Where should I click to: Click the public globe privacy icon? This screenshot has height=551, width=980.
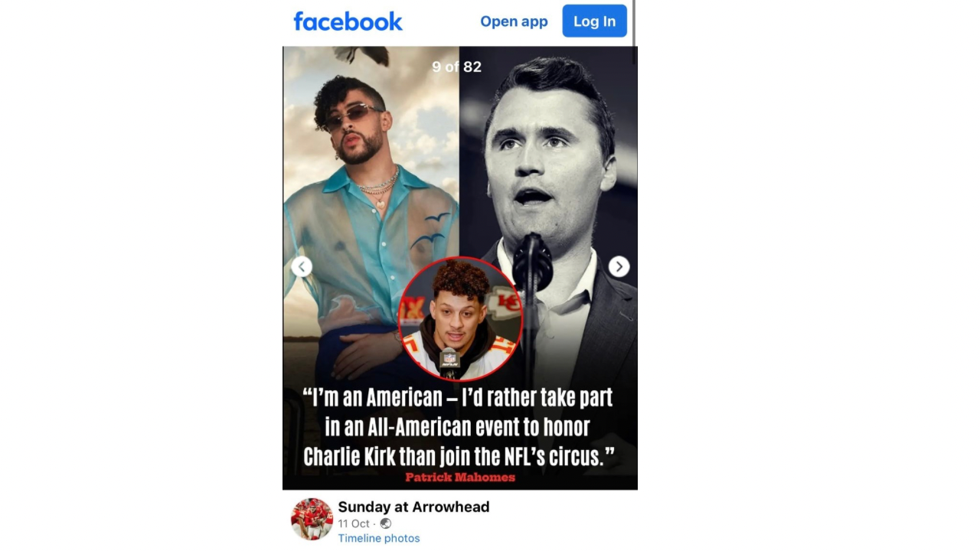pyautogui.click(x=386, y=523)
